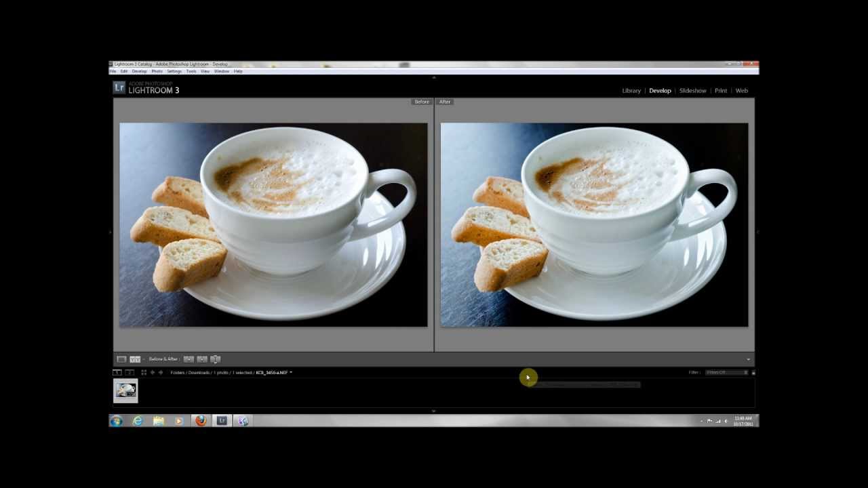This screenshot has height=488, width=868.
Task: Launch Internet Explorer from the taskbar
Action: click(138, 421)
